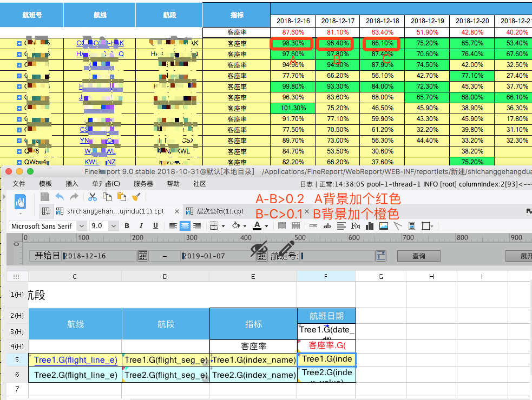Expand the fifth flight row with 99.80%
532x400 pixels.
click(x=19, y=87)
